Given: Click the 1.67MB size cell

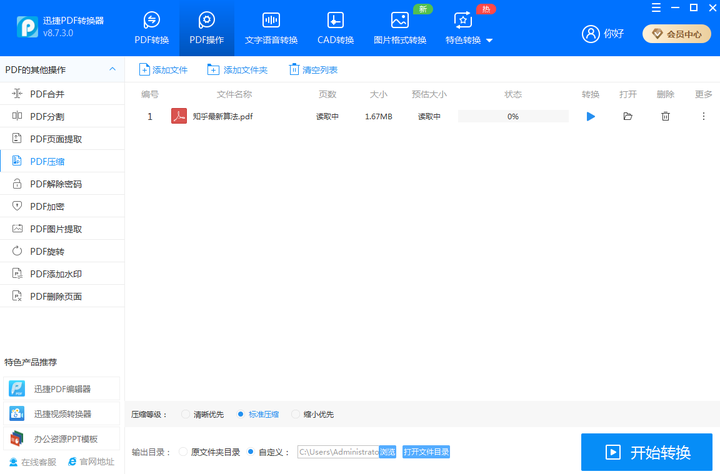Looking at the screenshot, I should [378, 117].
